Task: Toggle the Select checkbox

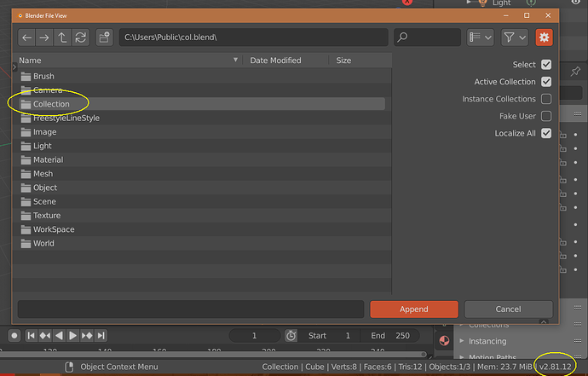Action: tap(546, 65)
